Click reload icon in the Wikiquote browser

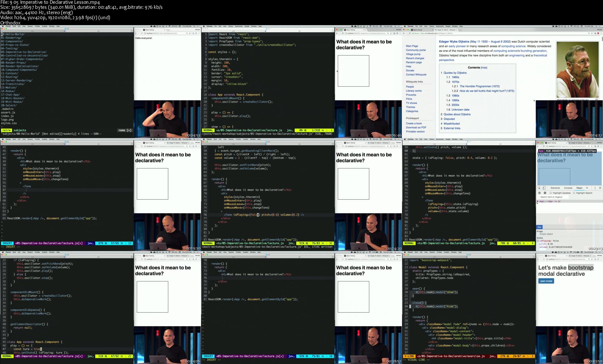click(x=410, y=33)
